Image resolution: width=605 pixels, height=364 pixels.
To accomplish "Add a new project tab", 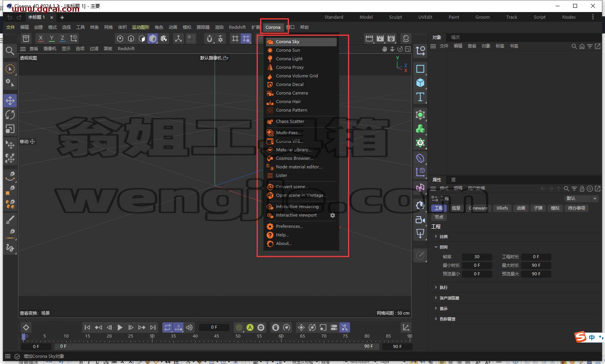I will 62,17.
